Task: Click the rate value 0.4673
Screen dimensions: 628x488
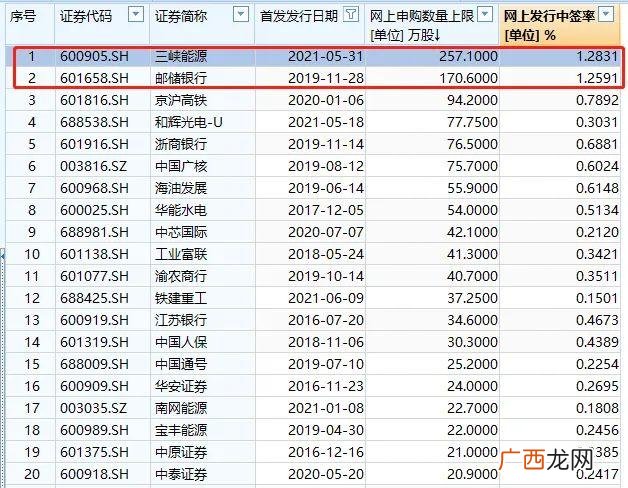Action: [x=597, y=320]
